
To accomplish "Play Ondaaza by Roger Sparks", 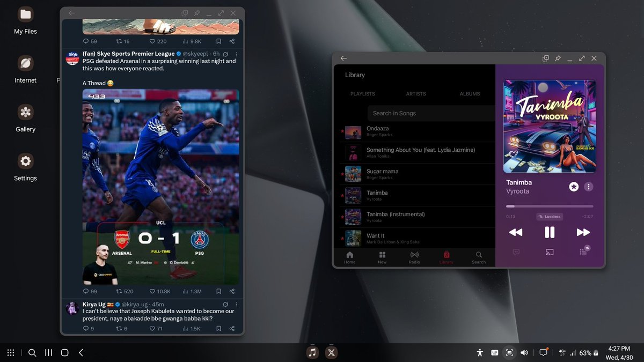I will 417,131.
